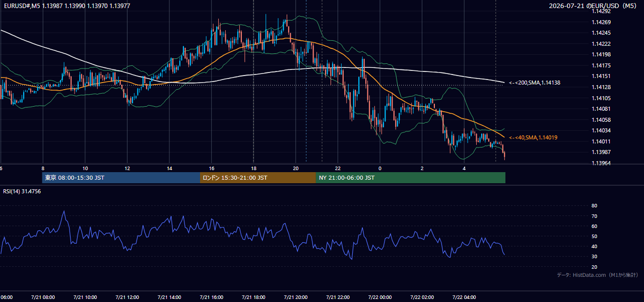Click the 7/22 00:00 date label
The width and height of the screenshot is (644, 302).
[379, 297]
